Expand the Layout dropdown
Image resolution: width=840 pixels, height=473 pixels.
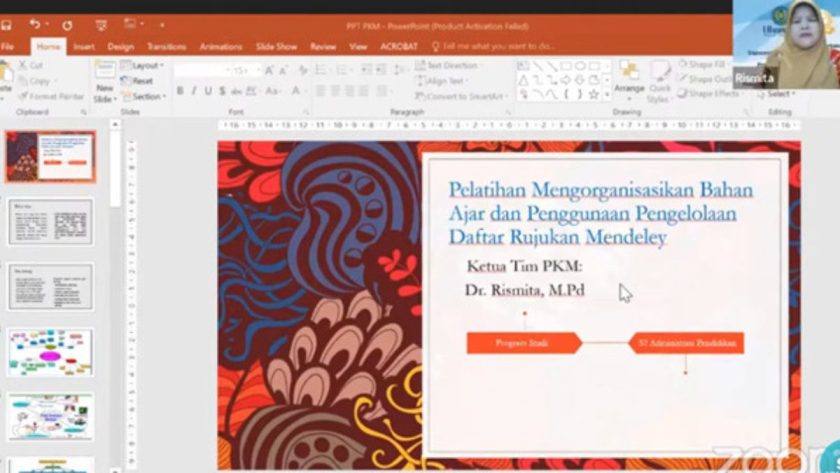click(145, 65)
